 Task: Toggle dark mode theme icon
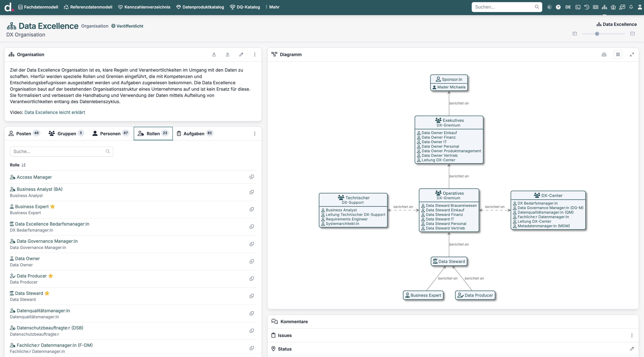[x=549, y=7]
